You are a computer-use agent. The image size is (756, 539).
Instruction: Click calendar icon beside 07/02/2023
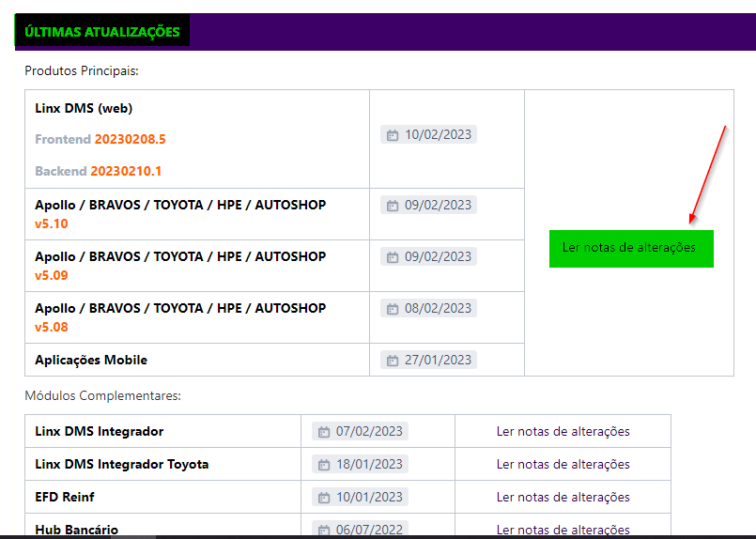coord(324,432)
